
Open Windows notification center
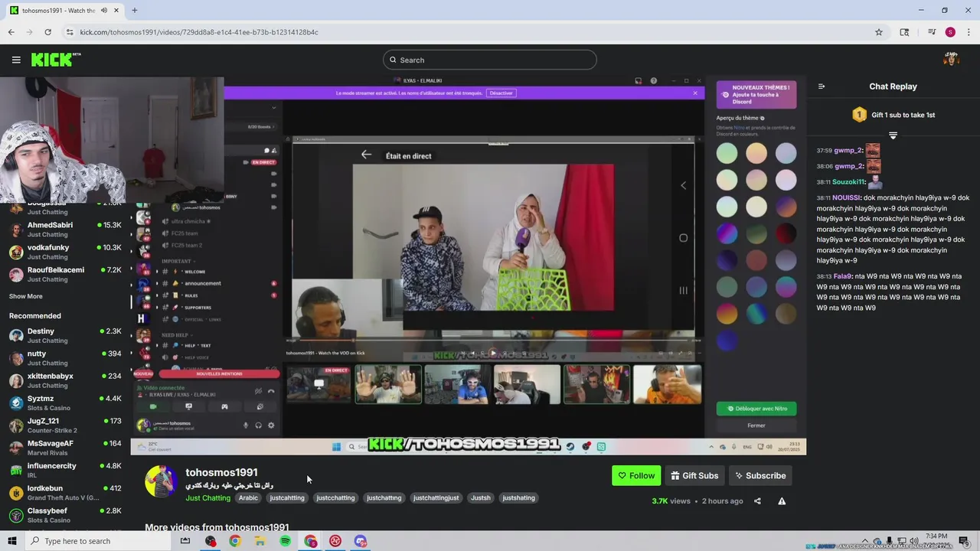(964, 541)
